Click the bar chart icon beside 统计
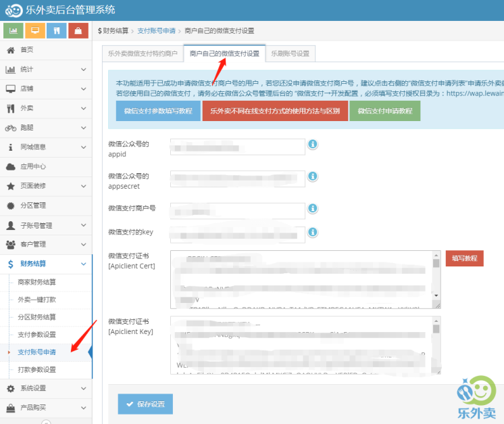This screenshot has height=424, width=504. [x=11, y=70]
